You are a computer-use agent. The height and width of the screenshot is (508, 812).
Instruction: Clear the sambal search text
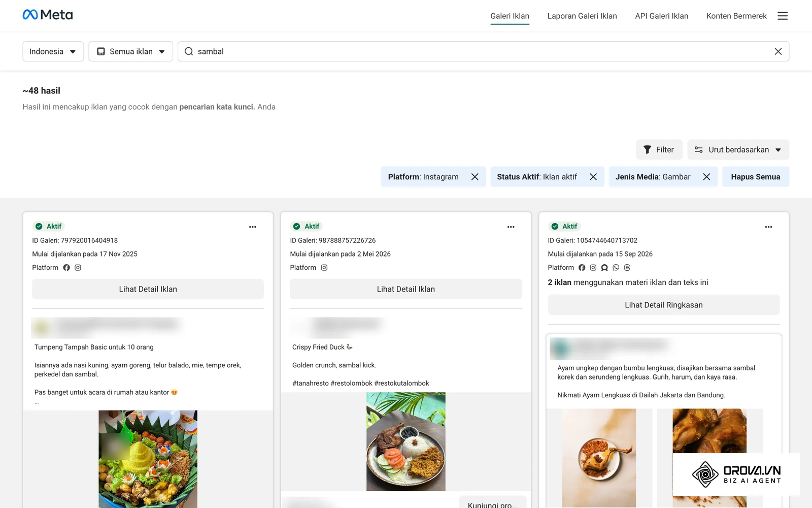point(778,51)
